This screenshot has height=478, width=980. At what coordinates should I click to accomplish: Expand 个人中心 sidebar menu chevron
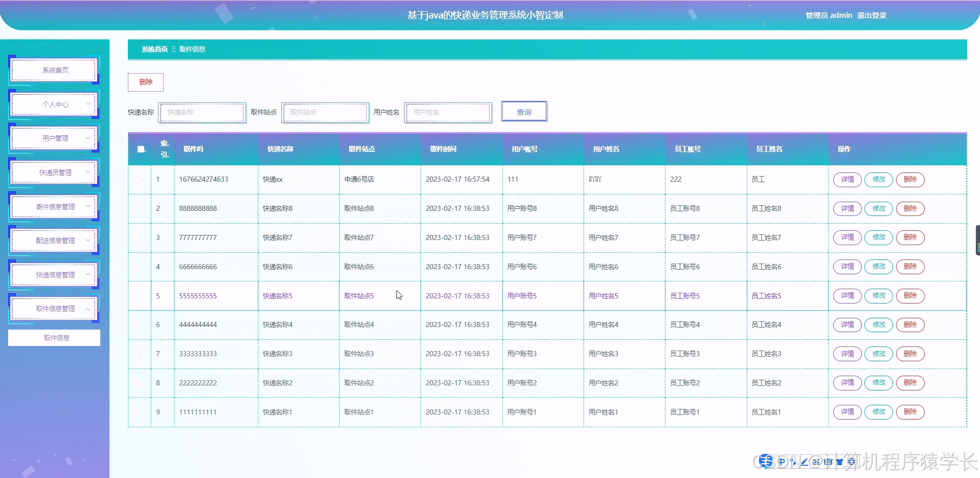click(x=87, y=104)
